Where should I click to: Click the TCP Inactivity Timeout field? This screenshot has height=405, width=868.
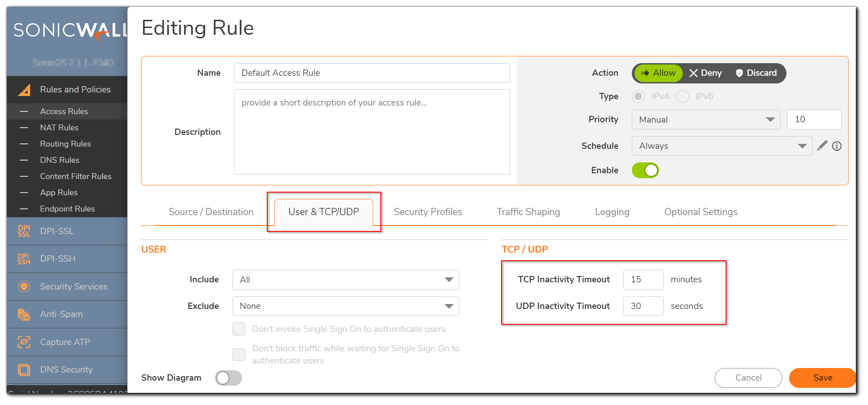(x=643, y=280)
